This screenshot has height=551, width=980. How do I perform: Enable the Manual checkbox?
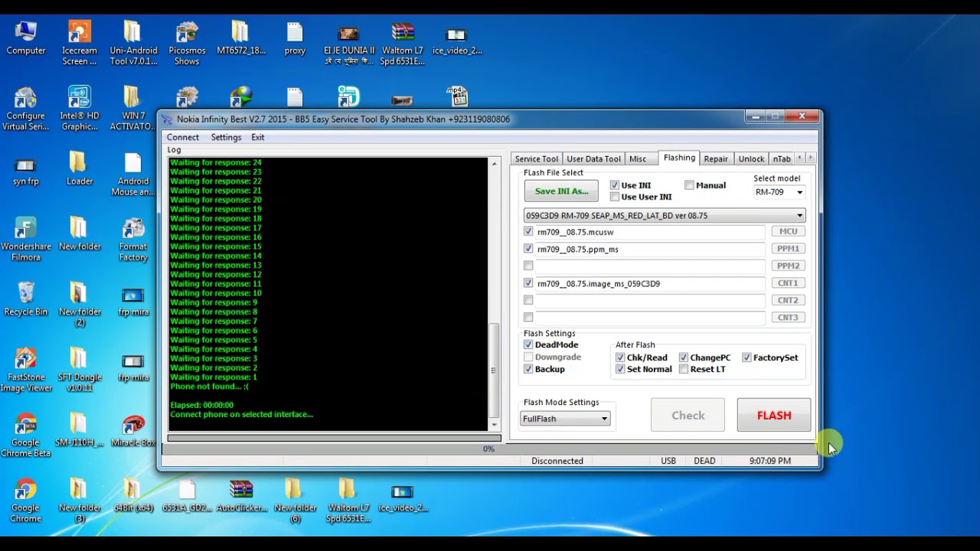coord(689,185)
